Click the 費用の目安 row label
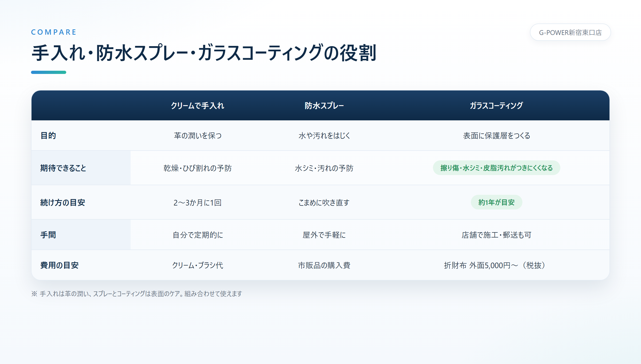 59,265
